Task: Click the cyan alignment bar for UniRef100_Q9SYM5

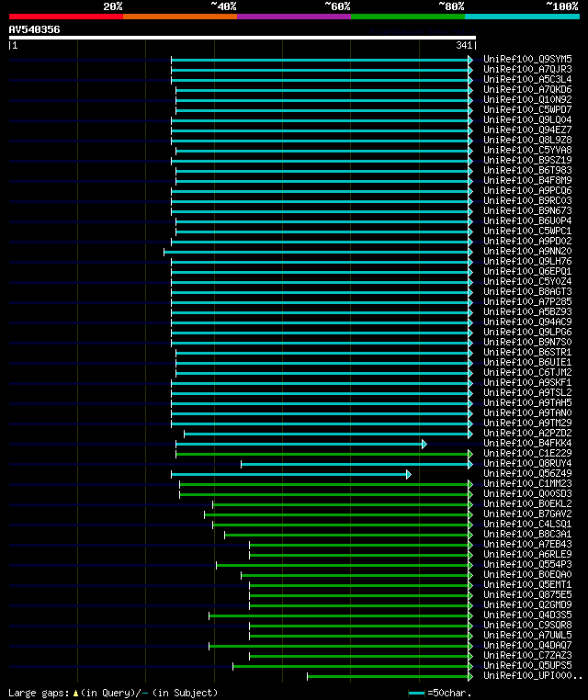Action: [x=322, y=60]
